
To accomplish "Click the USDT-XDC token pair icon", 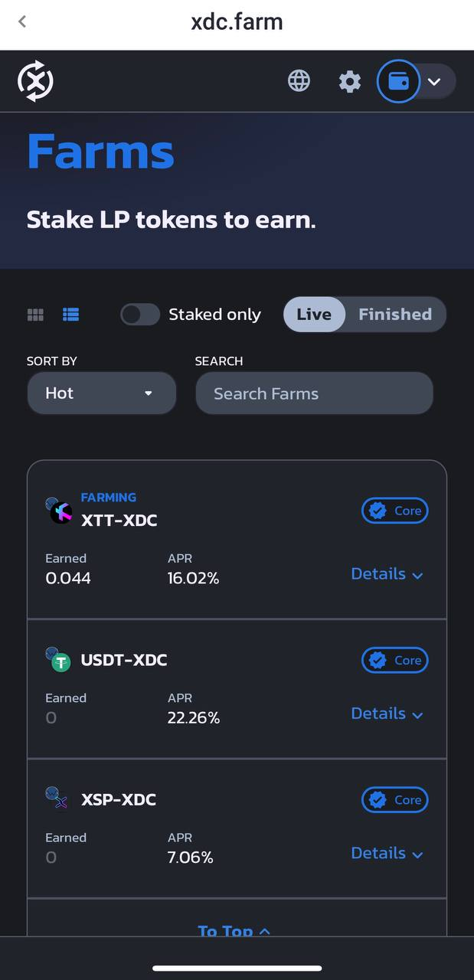I will pyautogui.click(x=59, y=660).
